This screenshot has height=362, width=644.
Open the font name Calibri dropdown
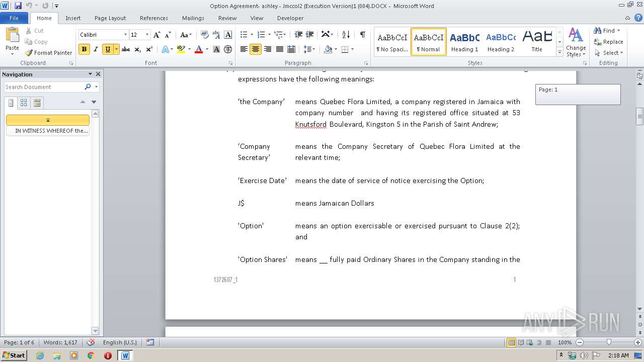click(x=125, y=35)
